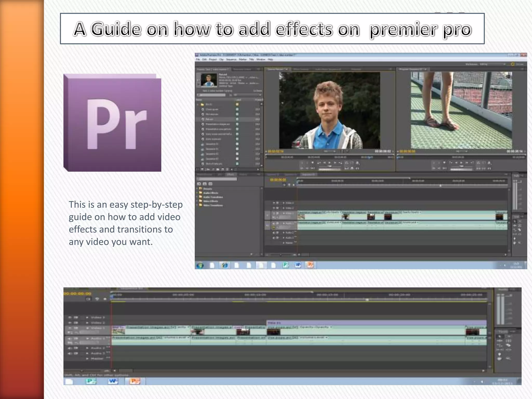Click the Word icon in upper taskbar
This screenshot has height=399, width=532.
coord(298,265)
